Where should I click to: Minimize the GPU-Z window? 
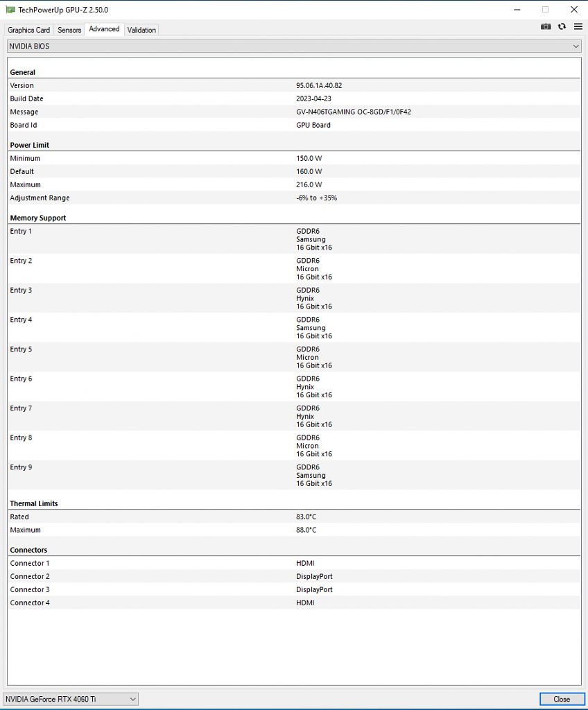click(x=517, y=10)
